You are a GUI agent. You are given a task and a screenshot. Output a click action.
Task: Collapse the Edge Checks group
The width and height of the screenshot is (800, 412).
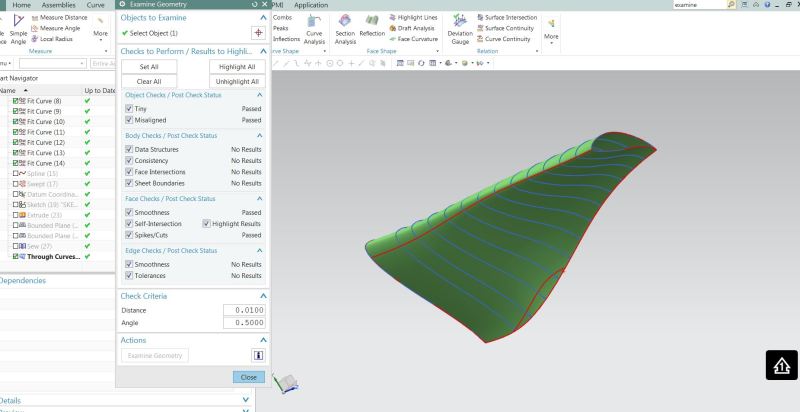(259, 251)
